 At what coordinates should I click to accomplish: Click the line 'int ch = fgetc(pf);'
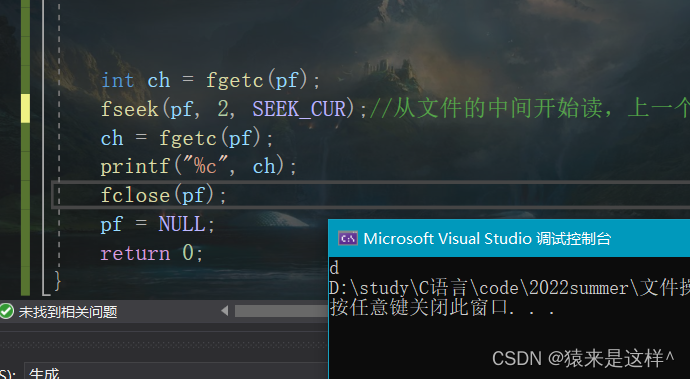click(x=210, y=81)
